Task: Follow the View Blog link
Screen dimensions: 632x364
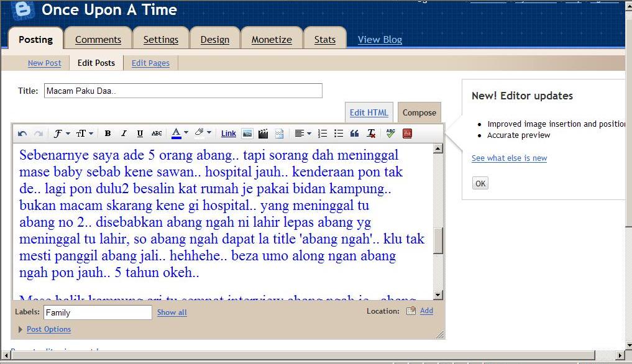Action: [380, 40]
